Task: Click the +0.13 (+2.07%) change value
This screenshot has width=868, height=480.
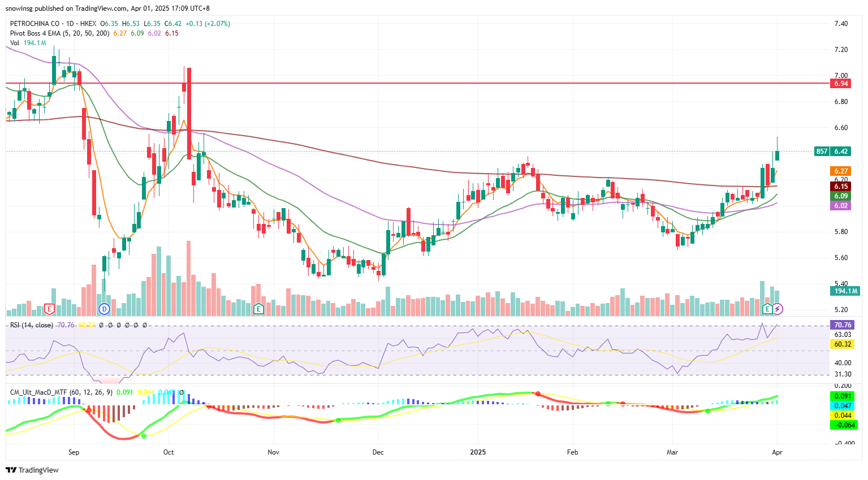Action: click(x=208, y=24)
